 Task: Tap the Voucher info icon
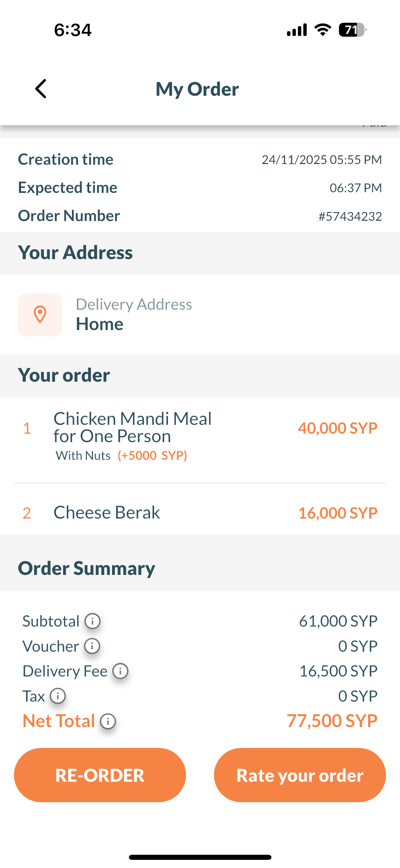[92, 646]
